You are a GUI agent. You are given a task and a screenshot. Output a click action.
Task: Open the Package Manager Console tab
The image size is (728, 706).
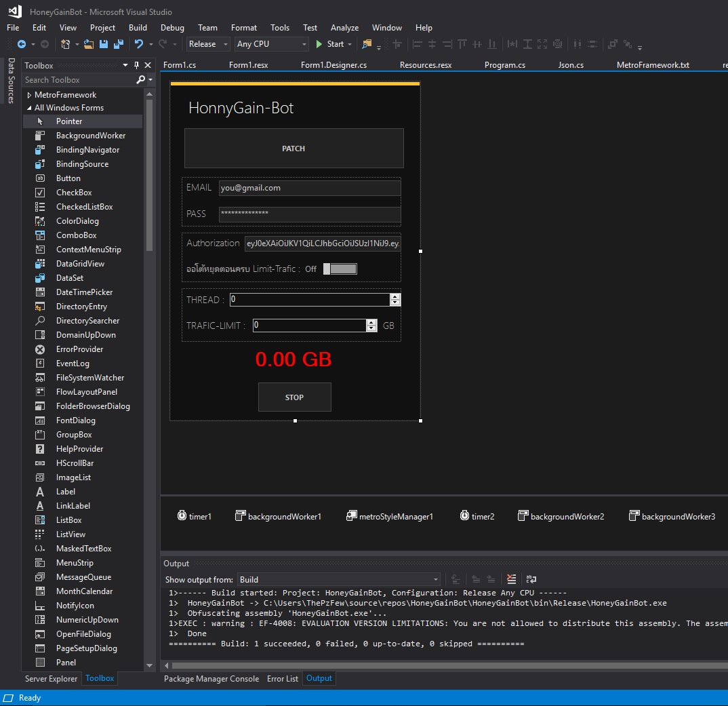pyautogui.click(x=211, y=679)
